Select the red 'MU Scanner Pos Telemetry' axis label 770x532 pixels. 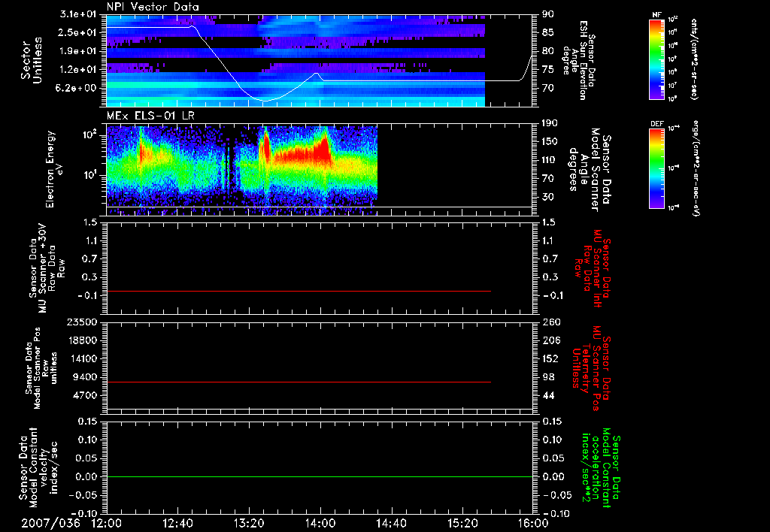pyautogui.click(x=591, y=368)
